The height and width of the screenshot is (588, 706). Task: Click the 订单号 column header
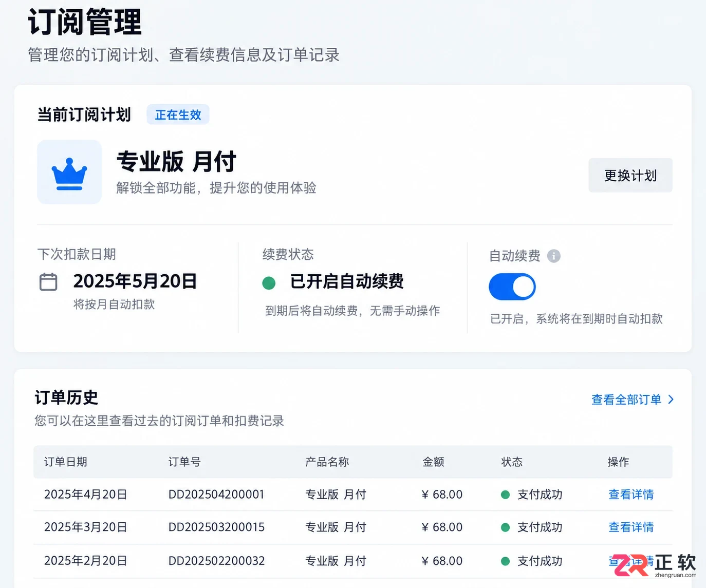tap(184, 462)
